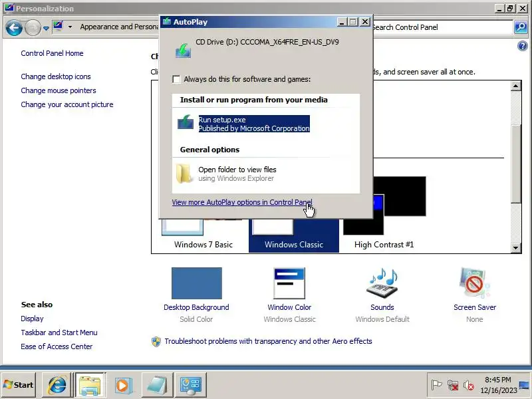Run setup.exe from AutoPlay dialog
The image size is (532, 399).
coord(254,124)
